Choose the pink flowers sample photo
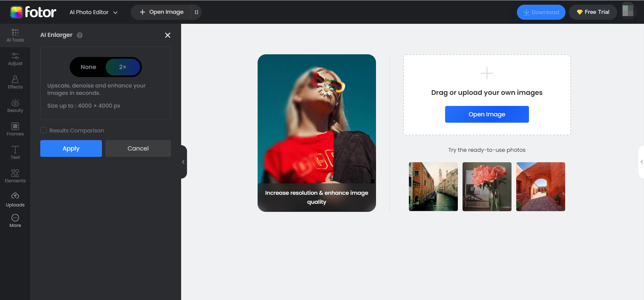This screenshot has height=300, width=644. coord(487,187)
